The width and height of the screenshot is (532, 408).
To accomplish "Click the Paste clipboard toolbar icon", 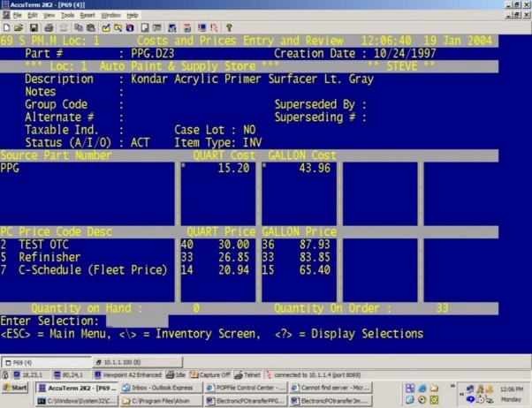I will [91, 27].
